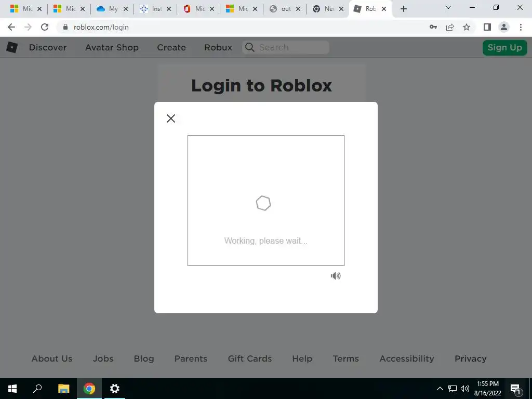This screenshot has height=399, width=532.
Task: Open the Terms footer link
Action: click(x=345, y=358)
